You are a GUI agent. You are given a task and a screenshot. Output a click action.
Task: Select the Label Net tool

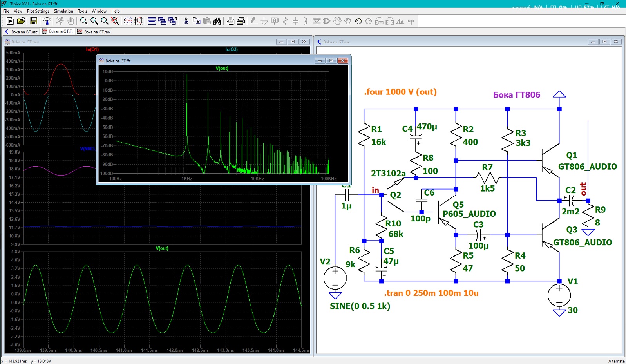point(275,21)
